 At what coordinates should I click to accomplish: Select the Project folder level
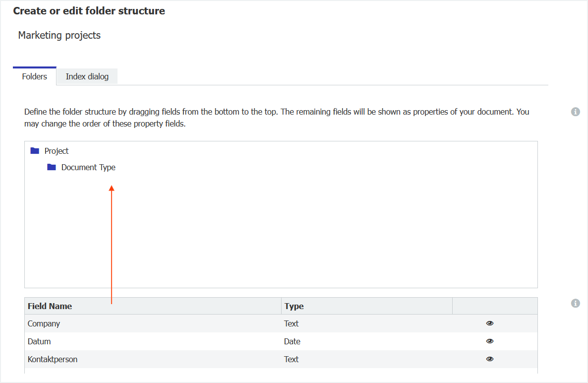(57, 151)
